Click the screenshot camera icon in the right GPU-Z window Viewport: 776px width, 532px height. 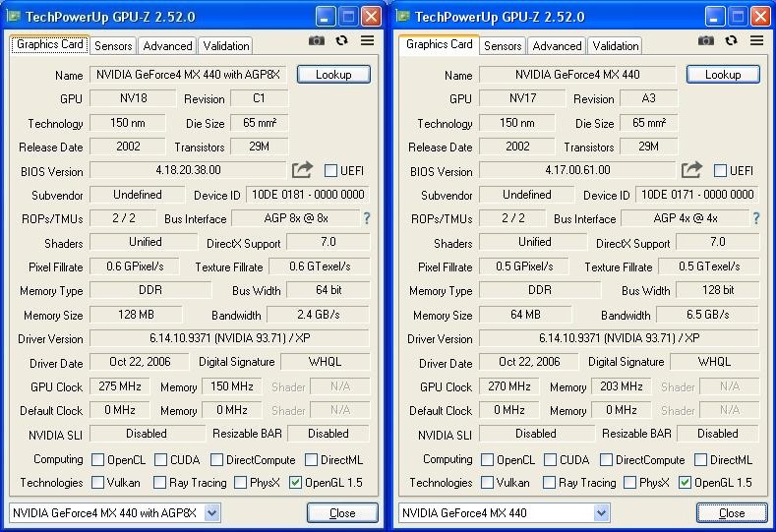tap(706, 40)
